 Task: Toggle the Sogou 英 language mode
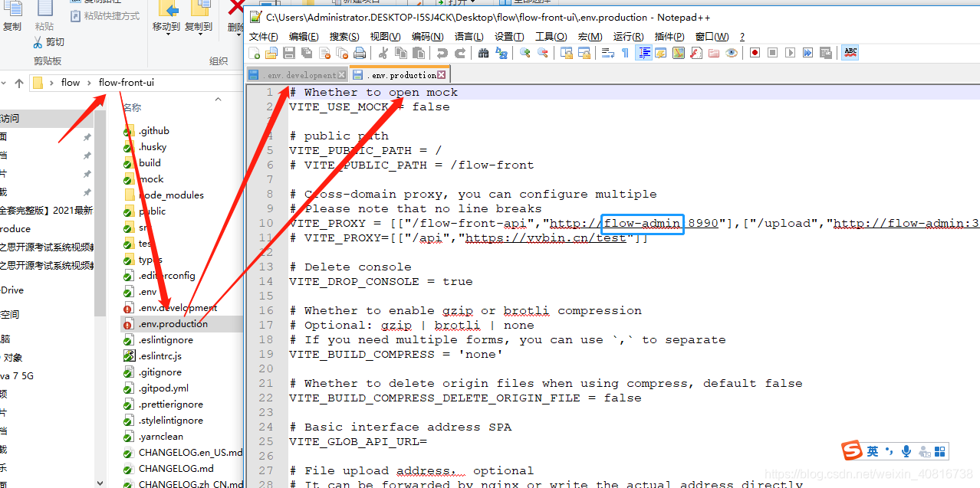[x=873, y=451]
